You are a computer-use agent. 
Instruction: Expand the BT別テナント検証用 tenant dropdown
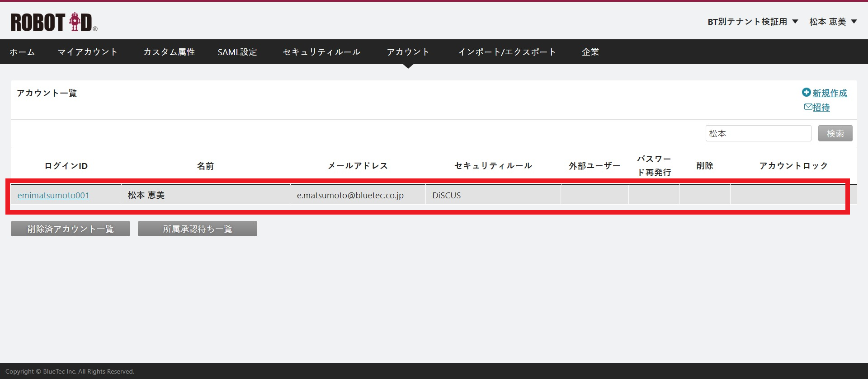pos(753,22)
